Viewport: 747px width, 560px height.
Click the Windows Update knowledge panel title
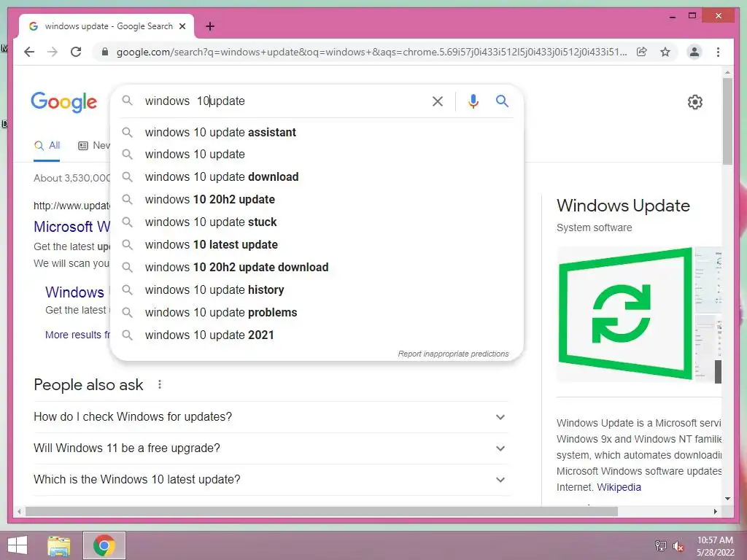point(623,206)
